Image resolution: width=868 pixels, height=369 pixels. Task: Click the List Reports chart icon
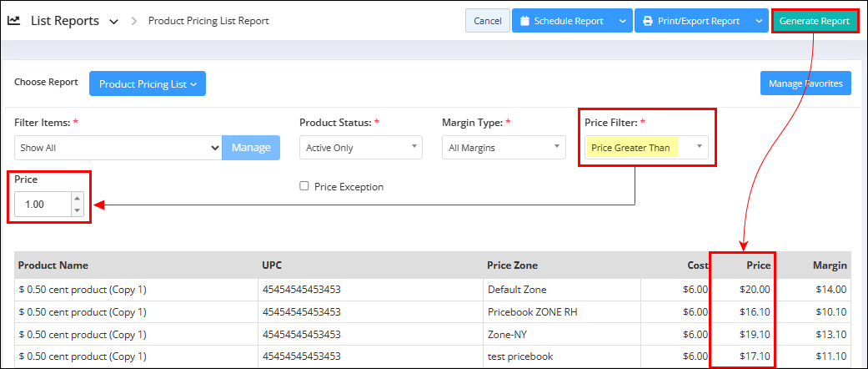click(14, 21)
